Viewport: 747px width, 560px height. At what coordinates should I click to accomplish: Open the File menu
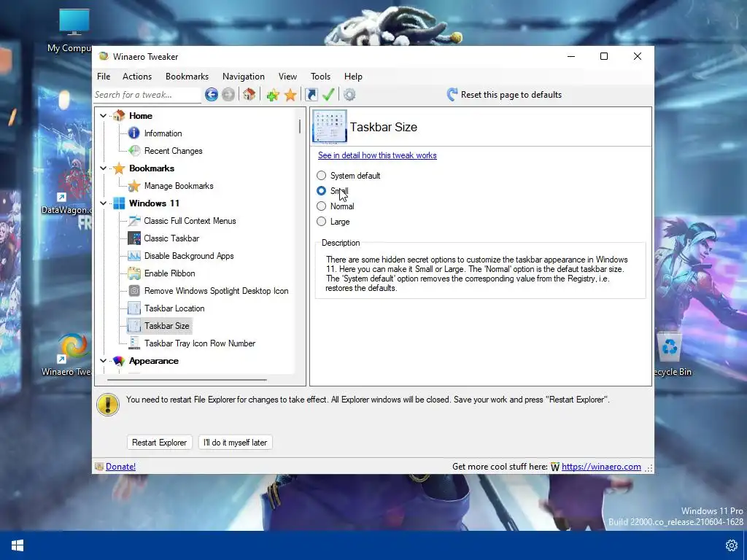pos(104,77)
